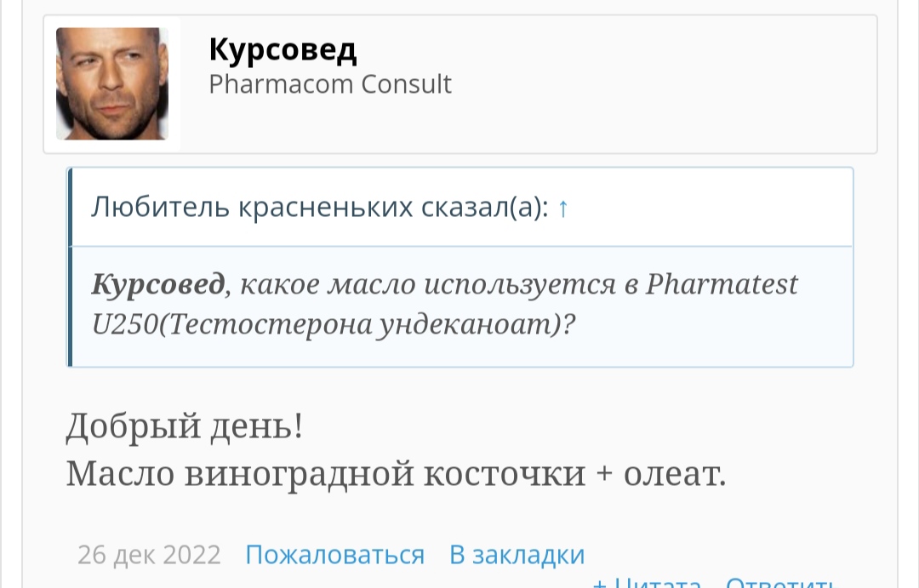Reply to the post with Ответить
This screenshot has width=919, height=588.
(779, 583)
